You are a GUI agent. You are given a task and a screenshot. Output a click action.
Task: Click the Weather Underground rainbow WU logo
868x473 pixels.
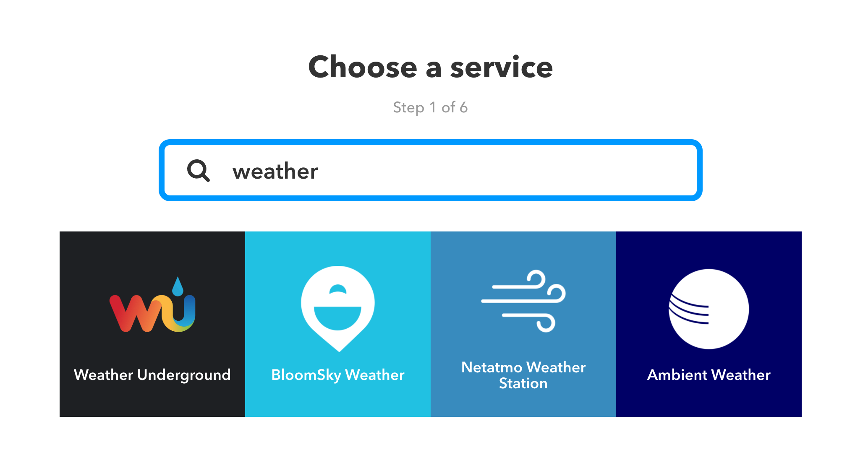tap(152, 313)
